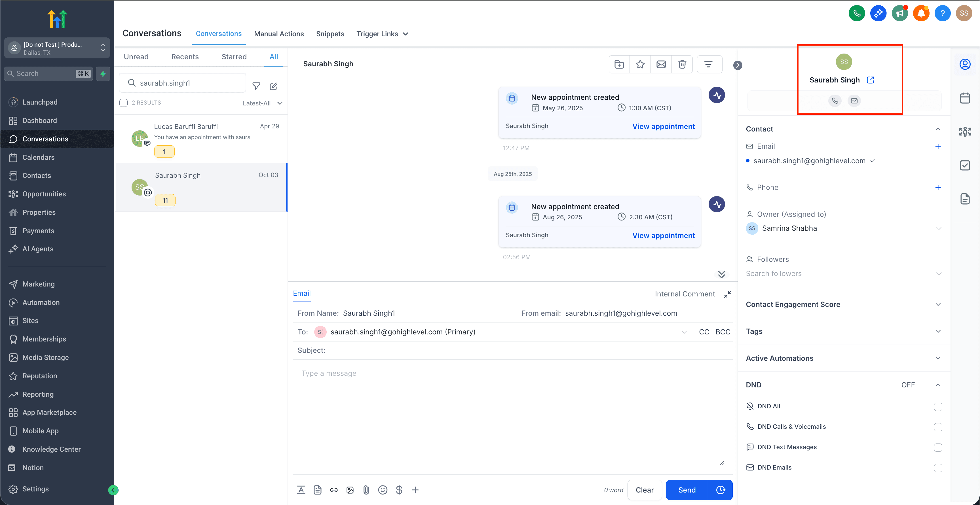
Task: Click View appointment for Aug 26 appointment
Action: pos(664,235)
